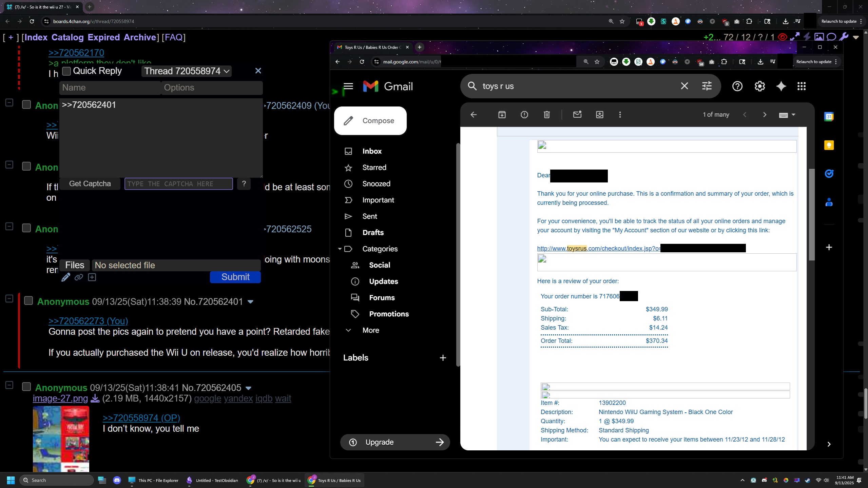Open post menu arrow for No.720562401
Viewport: 868px width, 488px height.
(251, 302)
